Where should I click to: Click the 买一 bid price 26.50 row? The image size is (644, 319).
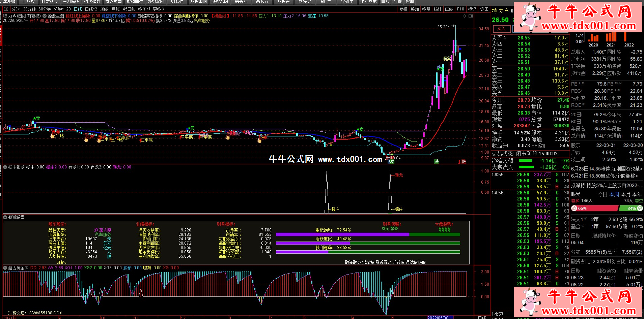pyautogui.click(x=530, y=69)
